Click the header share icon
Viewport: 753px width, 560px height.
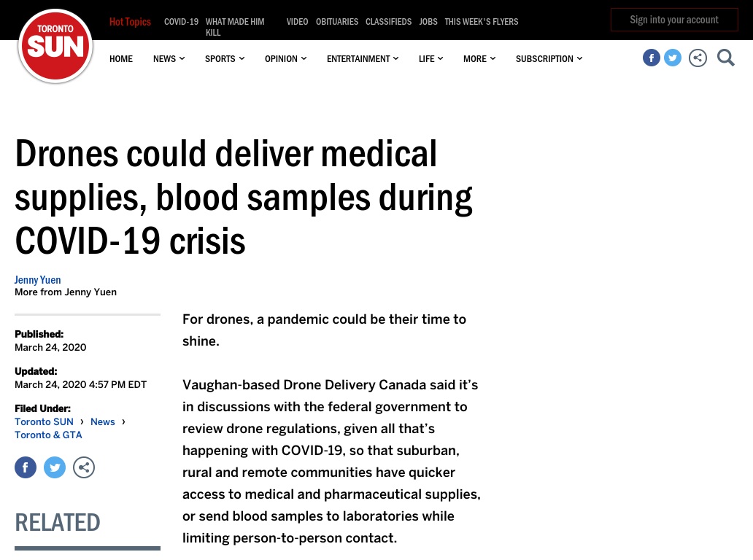coord(698,58)
